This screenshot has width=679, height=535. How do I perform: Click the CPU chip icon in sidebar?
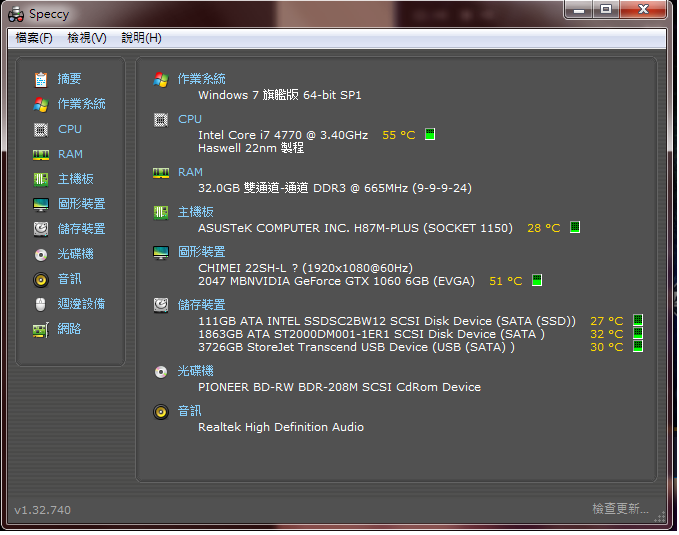[x=41, y=130]
